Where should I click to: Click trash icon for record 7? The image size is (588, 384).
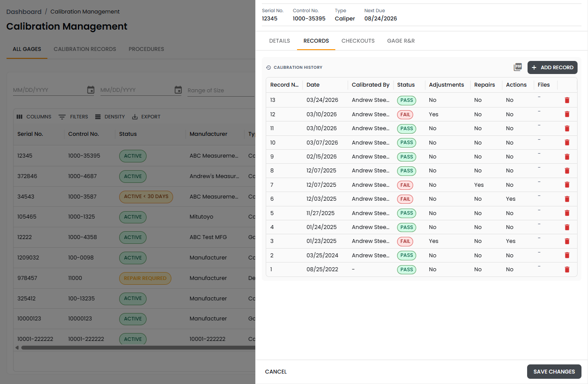point(567,185)
